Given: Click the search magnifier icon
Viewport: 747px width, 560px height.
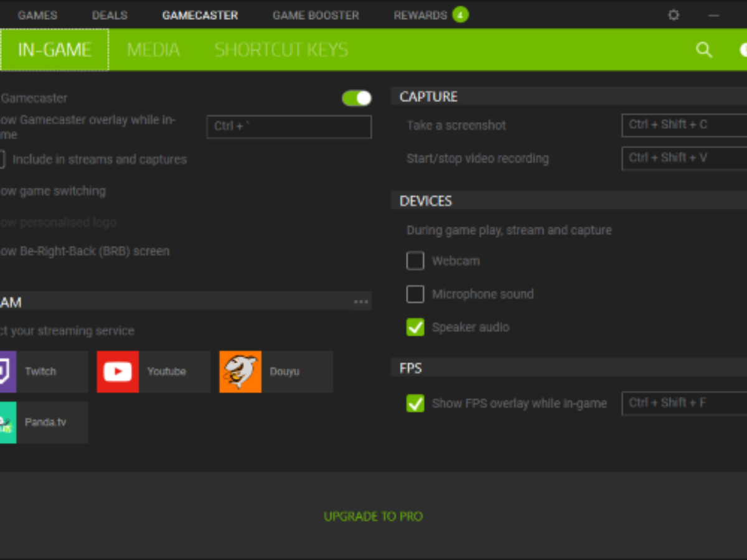Looking at the screenshot, I should (x=704, y=50).
